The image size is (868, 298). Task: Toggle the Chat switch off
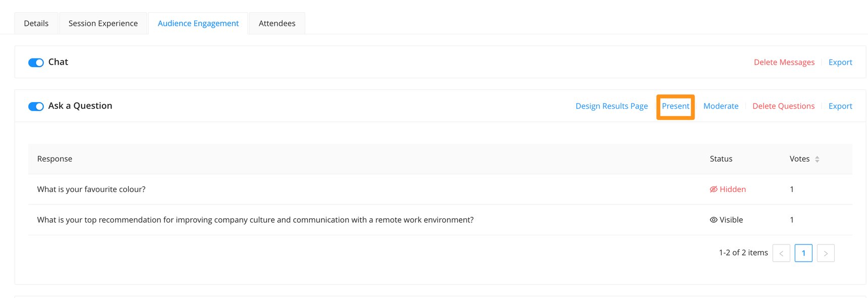[x=36, y=63]
